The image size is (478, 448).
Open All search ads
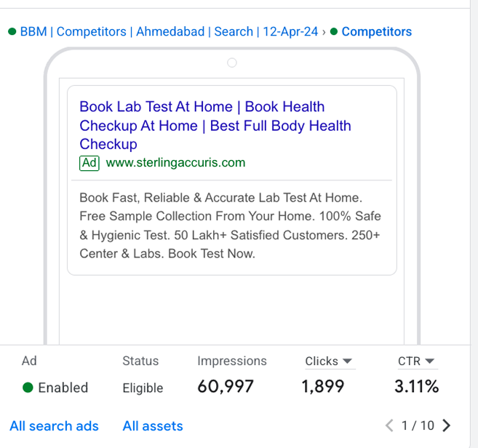click(x=55, y=426)
